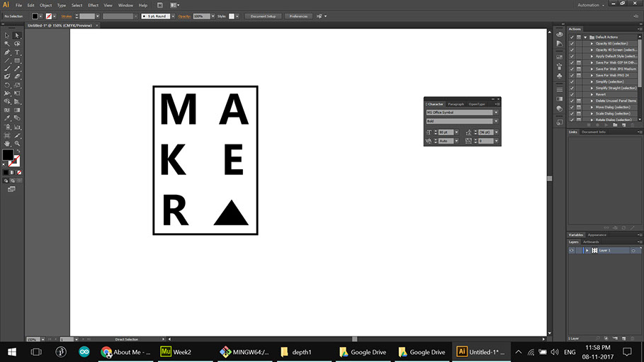644x362 pixels.
Task: Select the Scale tool
Action: click(x=17, y=86)
